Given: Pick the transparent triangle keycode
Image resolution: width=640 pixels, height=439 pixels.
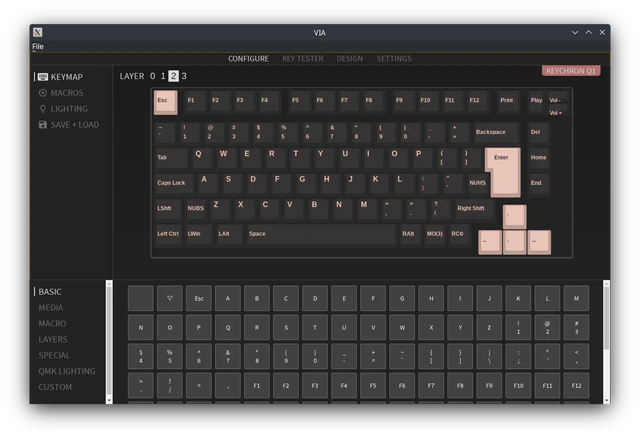Looking at the screenshot, I should click(170, 299).
